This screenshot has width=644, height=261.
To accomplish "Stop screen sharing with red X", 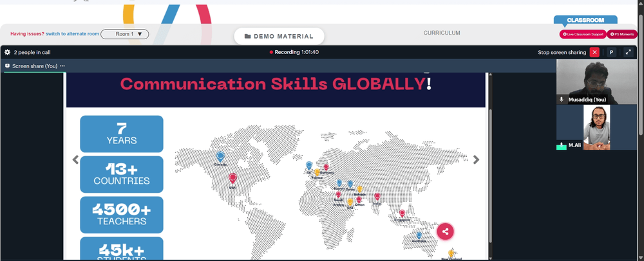I will coord(594,53).
